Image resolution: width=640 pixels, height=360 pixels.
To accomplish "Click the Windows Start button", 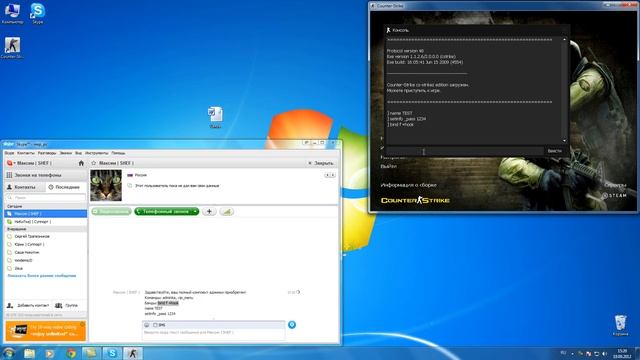I will click(9, 353).
